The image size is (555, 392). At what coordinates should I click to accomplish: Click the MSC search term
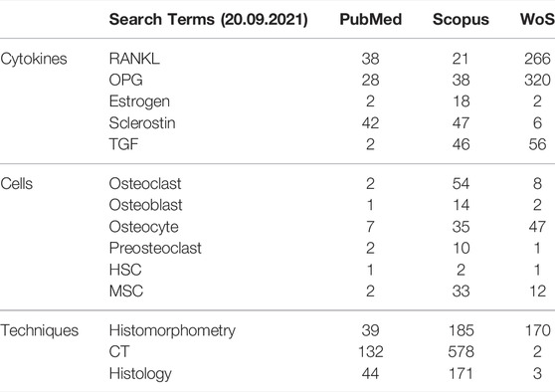click(x=126, y=292)
